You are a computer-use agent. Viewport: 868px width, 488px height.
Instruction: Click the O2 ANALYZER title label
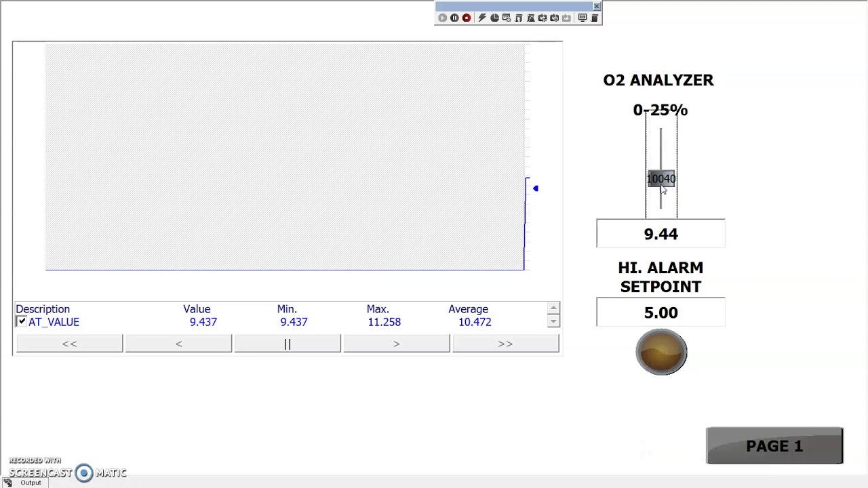pyautogui.click(x=658, y=80)
